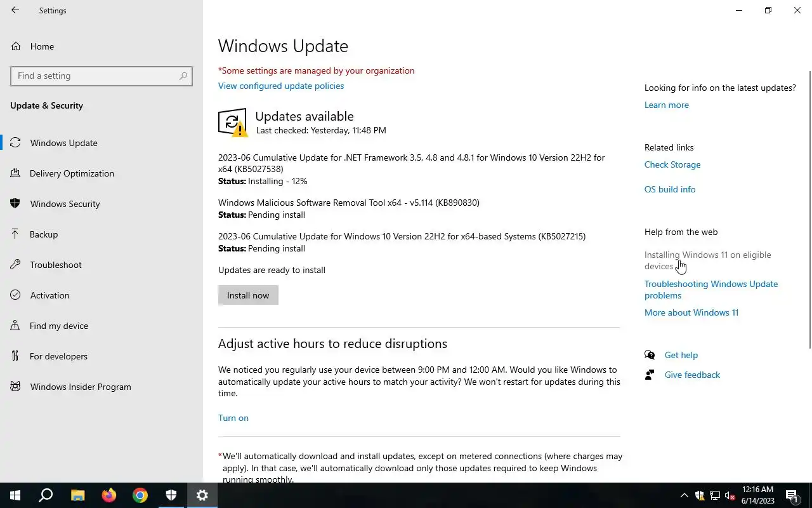Go back using the Settings back arrow
812x508 pixels.
pos(15,10)
